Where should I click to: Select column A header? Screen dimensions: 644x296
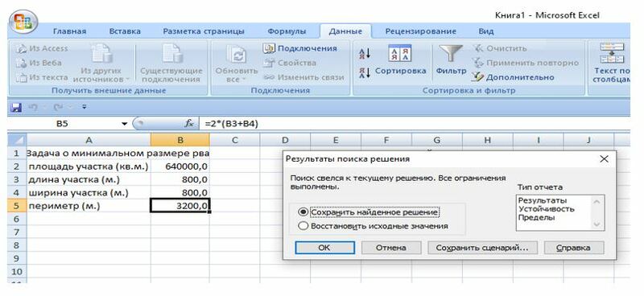pos(89,140)
